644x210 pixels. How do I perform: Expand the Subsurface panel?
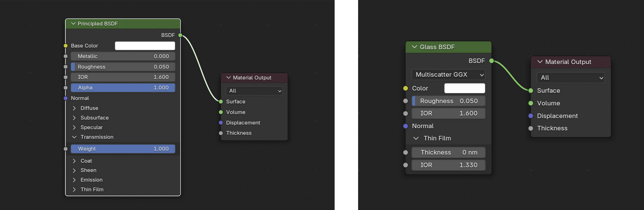(74, 118)
